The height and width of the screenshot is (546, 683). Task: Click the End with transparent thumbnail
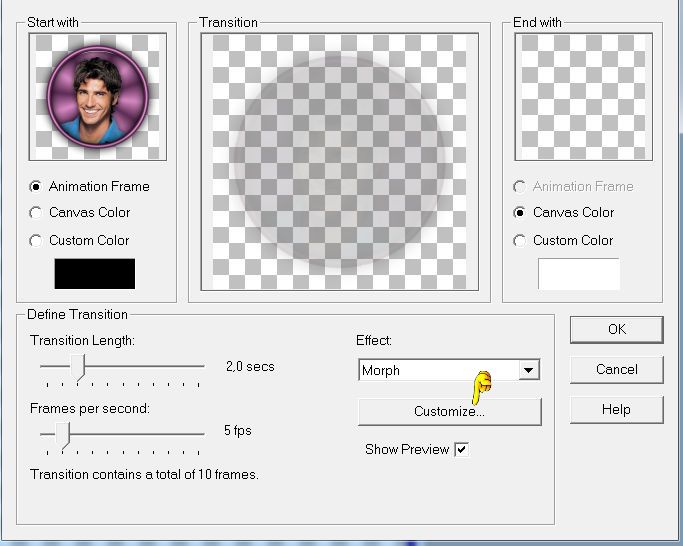pos(583,97)
